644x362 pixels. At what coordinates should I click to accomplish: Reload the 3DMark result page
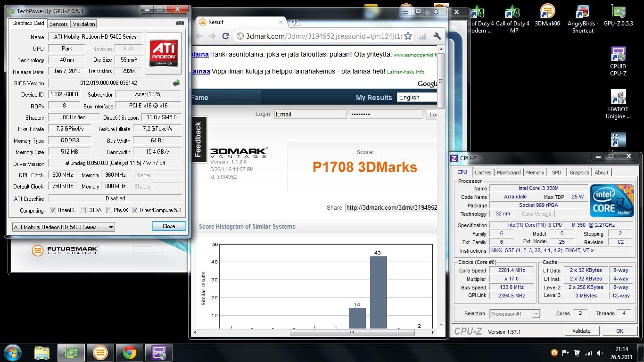[x=225, y=36]
